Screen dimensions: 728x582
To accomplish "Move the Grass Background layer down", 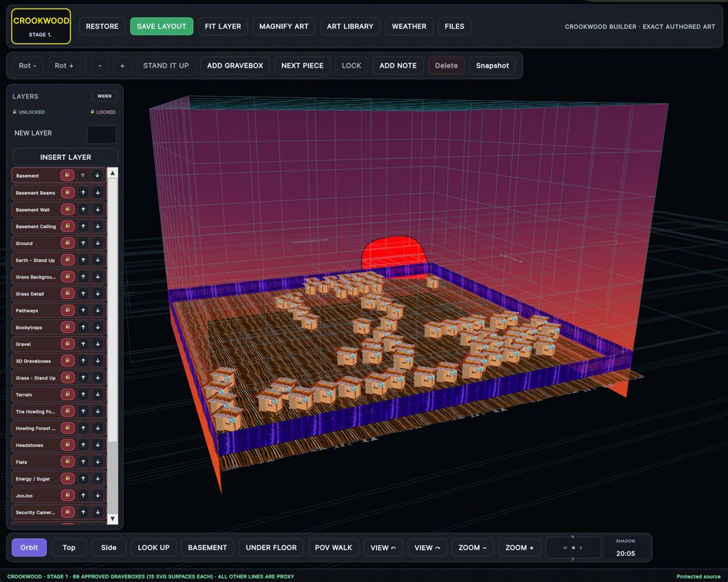I will [97, 276].
